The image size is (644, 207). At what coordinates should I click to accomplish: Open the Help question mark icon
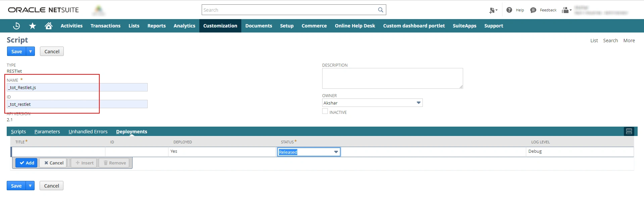click(x=509, y=10)
